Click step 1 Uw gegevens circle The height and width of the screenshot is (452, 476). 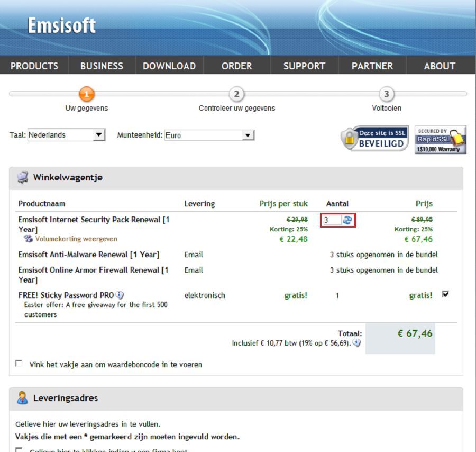click(x=87, y=94)
